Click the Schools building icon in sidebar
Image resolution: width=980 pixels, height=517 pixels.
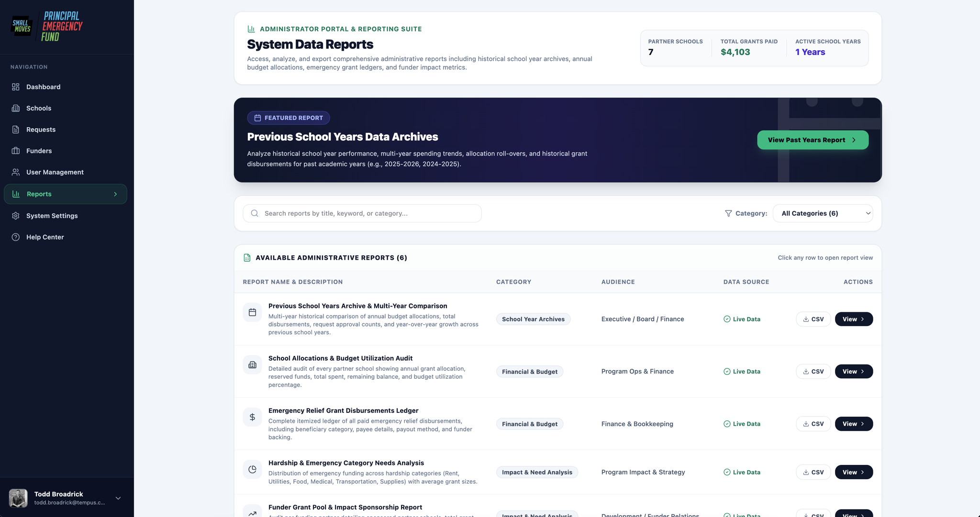16,108
